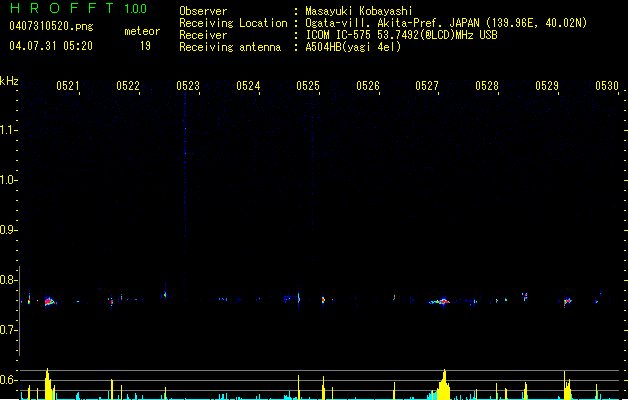Click the yellow power peak before 0521
This screenshot has height=400, width=629.
(x=48, y=384)
